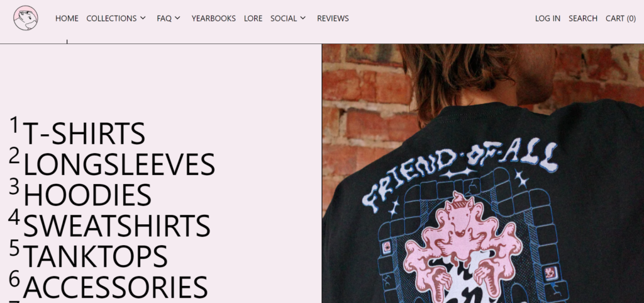Expand the Social menu chevron
The height and width of the screenshot is (303, 644).
click(303, 18)
